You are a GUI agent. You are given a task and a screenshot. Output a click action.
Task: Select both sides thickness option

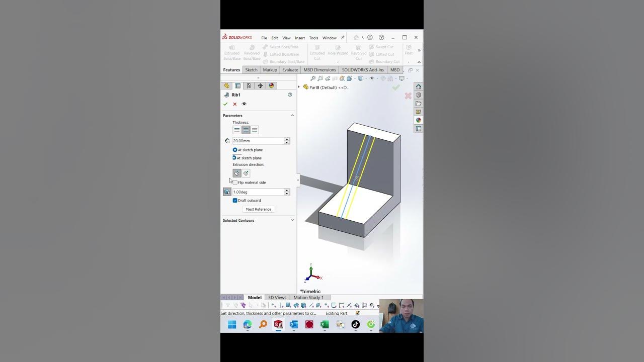tap(246, 130)
